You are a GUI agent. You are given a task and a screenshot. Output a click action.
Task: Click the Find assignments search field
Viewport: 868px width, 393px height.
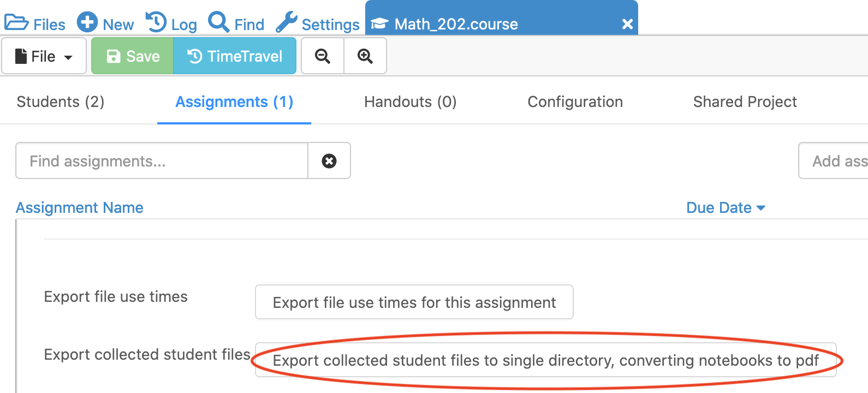pos(162,161)
